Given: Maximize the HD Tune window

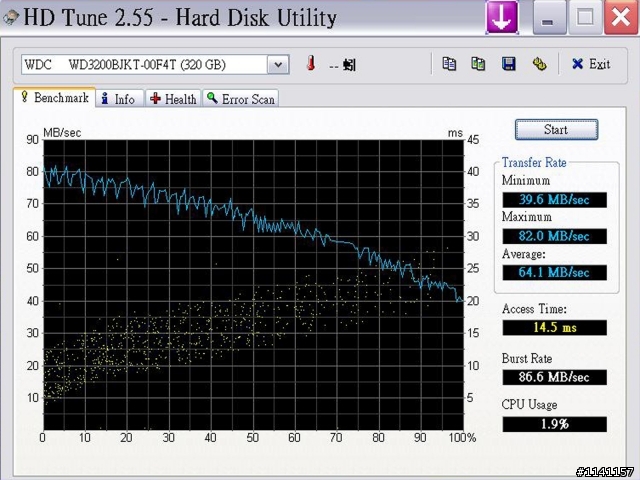Looking at the screenshot, I should point(585,18).
